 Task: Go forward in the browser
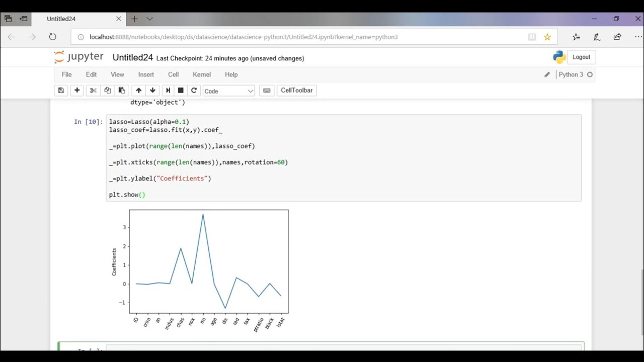click(32, 37)
